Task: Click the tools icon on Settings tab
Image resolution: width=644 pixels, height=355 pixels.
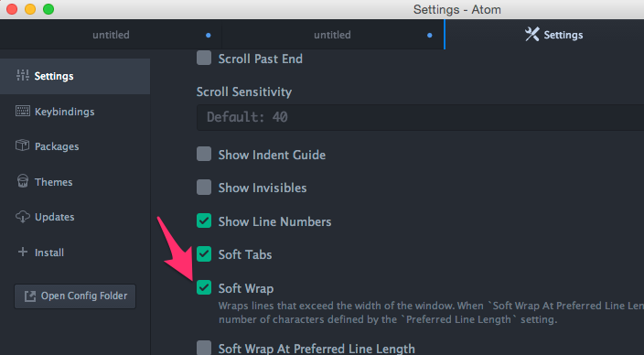Action: pos(531,35)
